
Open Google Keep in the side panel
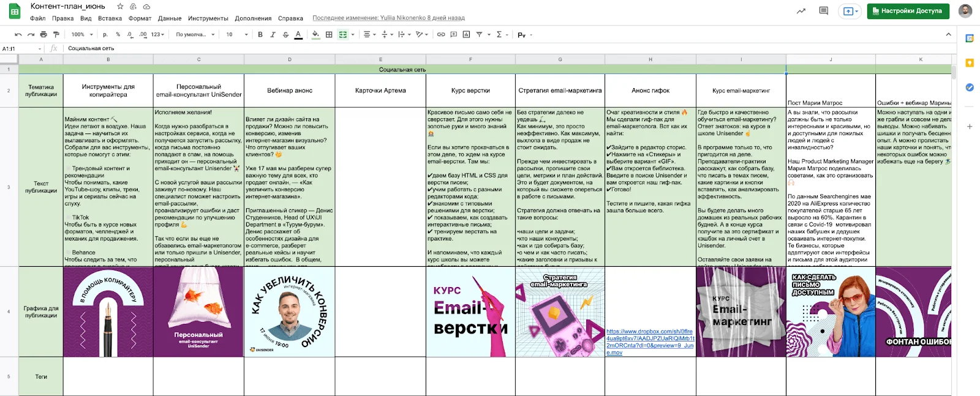(970, 62)
